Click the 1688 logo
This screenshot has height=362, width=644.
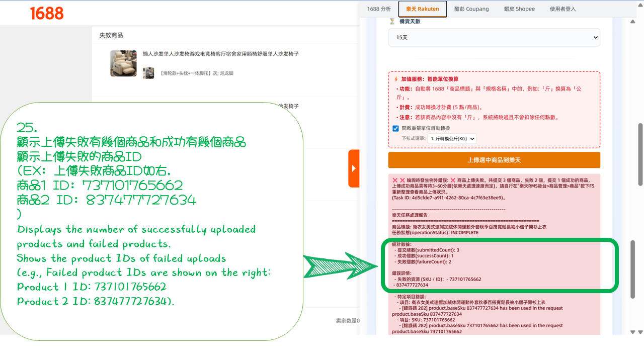click(47, 14)
